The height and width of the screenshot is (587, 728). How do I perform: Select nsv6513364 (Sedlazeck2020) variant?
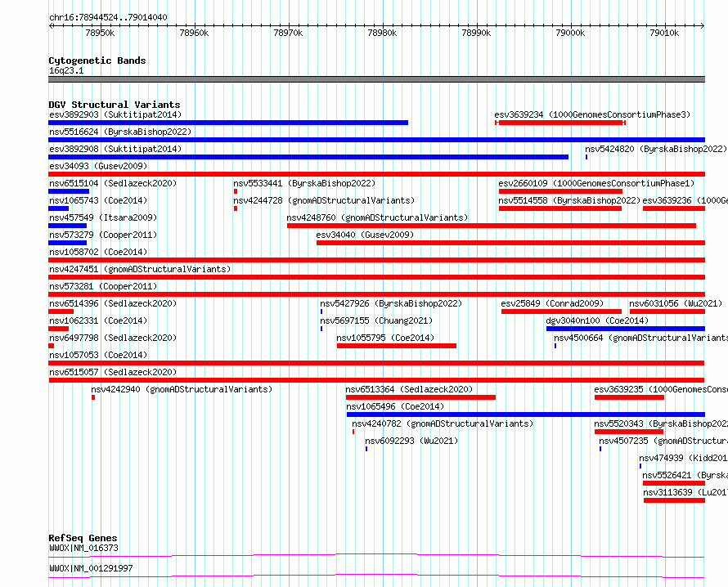coord(409,389)
